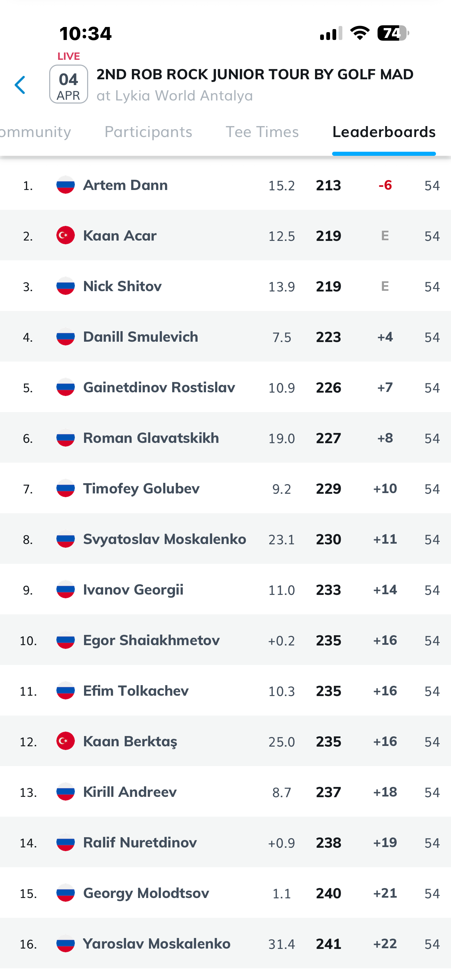The image size is (451, 980).
Task: Tap the Russian flag beside Artem Dann
Action: (65, 185)
